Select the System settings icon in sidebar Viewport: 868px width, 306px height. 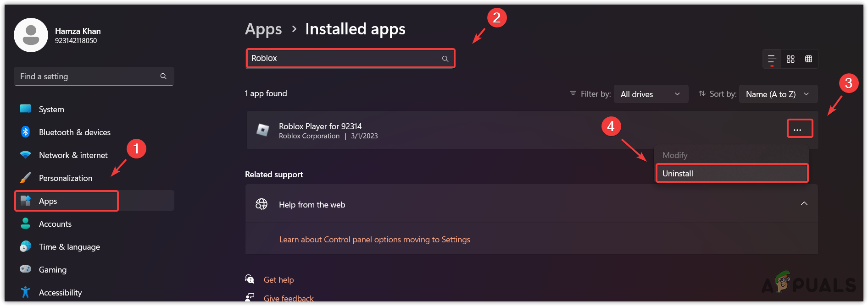25,109
